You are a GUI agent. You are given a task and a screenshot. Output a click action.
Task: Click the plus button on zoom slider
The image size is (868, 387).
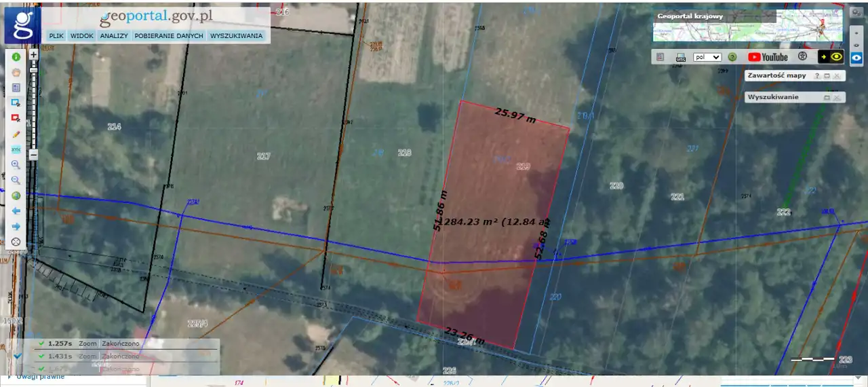(x=33, y=54)
